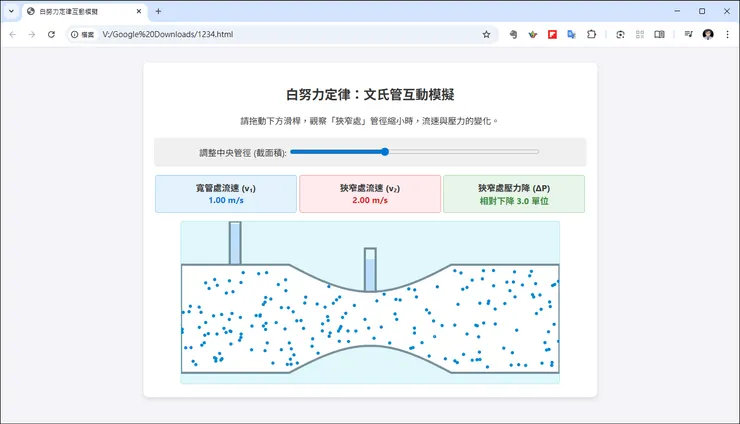This screenshot has height=424, width=740.
Task: Click the 寬管處流速 (v₁) card
Action: tap(226, 194)
